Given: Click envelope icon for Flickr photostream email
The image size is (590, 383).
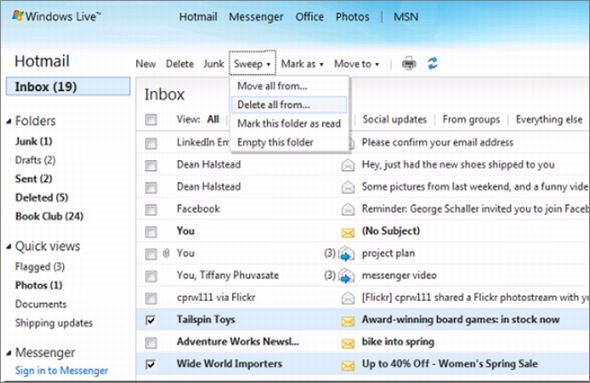Looking at the screenshot, I should (348, 298).
